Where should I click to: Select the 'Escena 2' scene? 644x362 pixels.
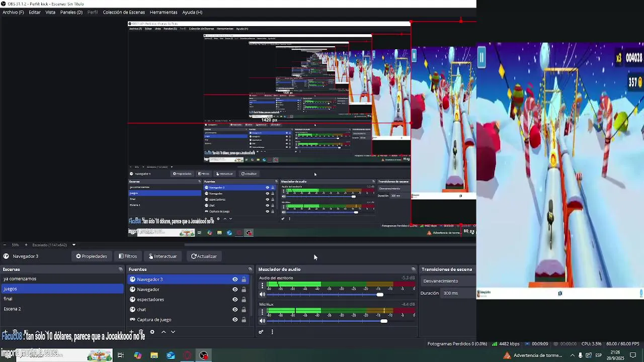[x=62, y=309]
